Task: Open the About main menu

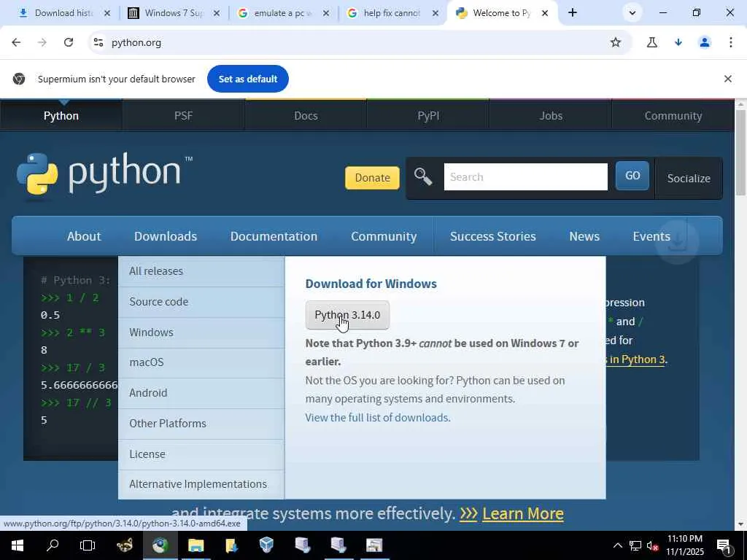Action: (84, 236)
